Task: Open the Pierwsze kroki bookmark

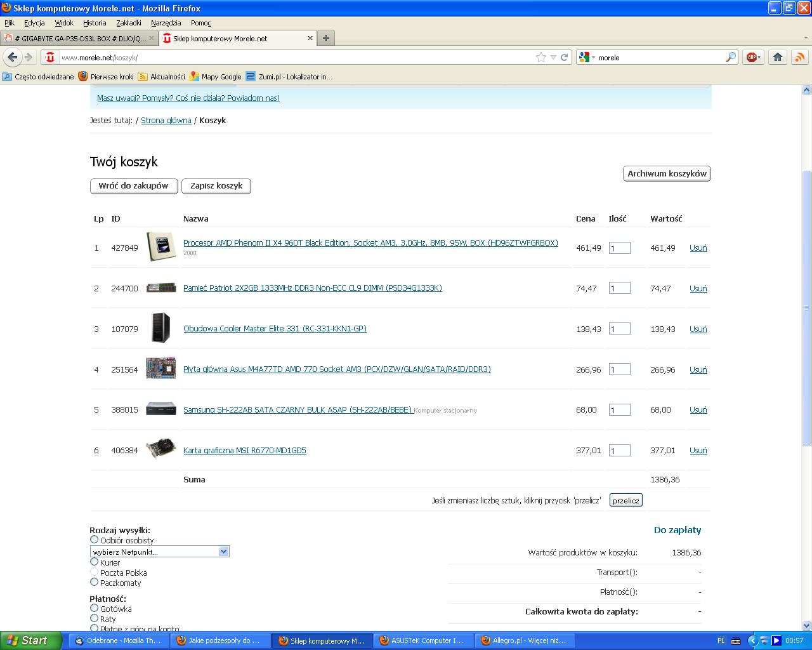Action: point(106,76)
